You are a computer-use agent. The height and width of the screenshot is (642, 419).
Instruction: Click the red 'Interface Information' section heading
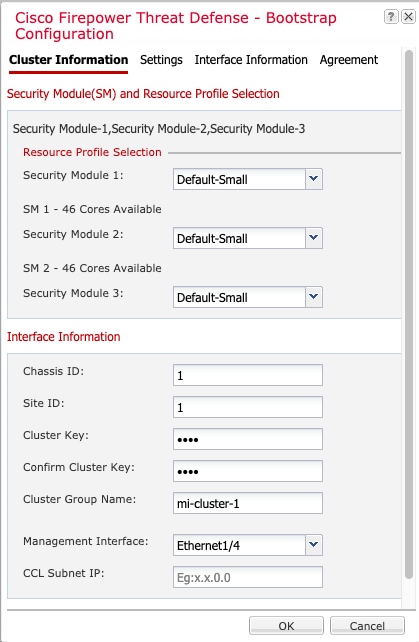[63, 337]
